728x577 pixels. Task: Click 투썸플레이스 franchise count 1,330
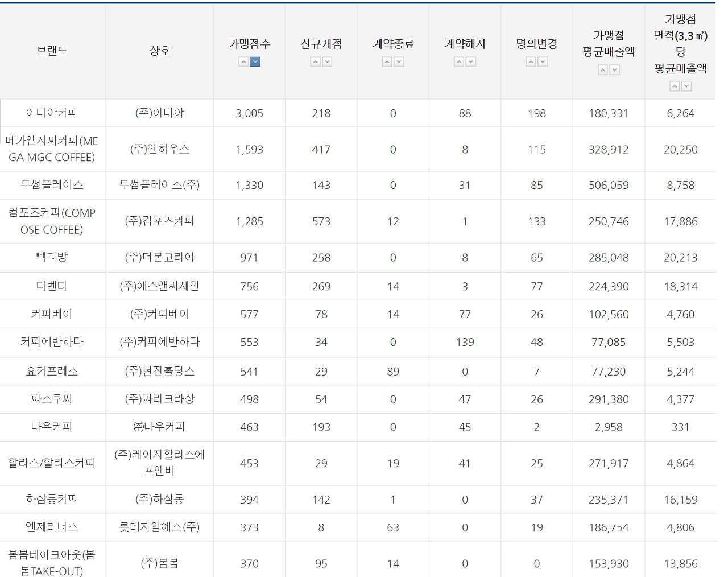tap(250, 186)
